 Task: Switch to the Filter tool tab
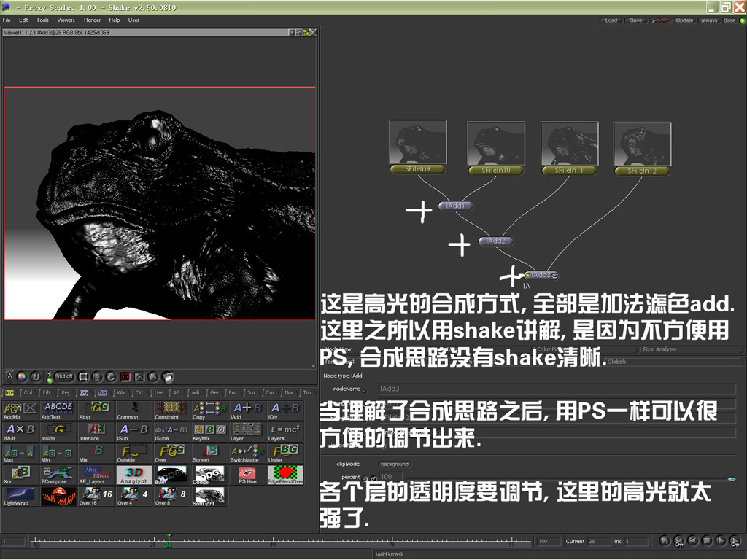[46, 392]
